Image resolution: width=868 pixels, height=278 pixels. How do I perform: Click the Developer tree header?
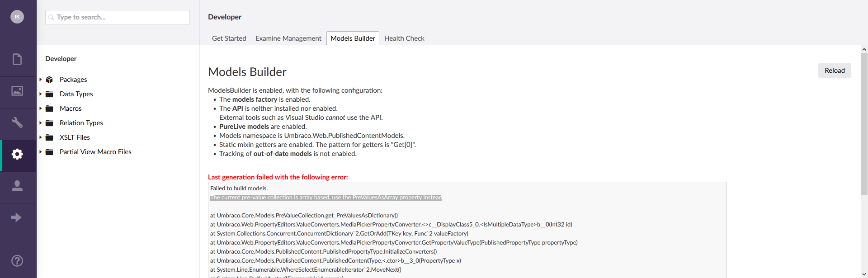(61, 59)
